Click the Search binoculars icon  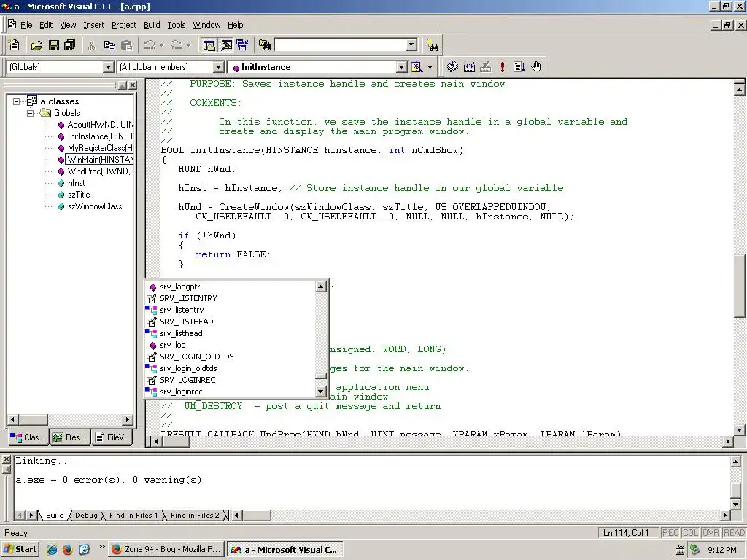(433, 46)
